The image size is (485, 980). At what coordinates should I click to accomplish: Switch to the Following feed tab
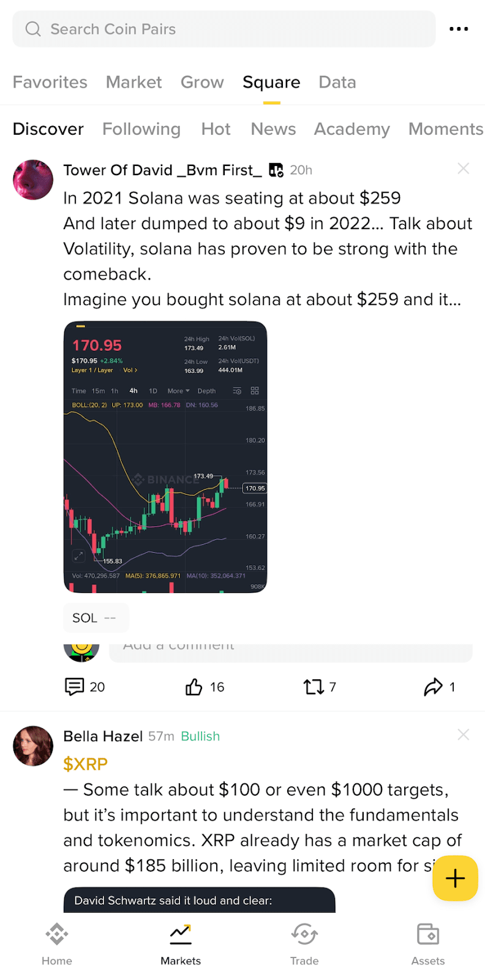(x=141, y=129)
